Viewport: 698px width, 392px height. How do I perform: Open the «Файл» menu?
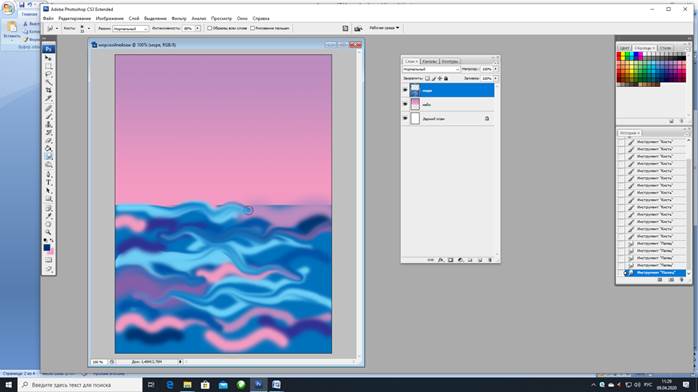coord(48,18)
